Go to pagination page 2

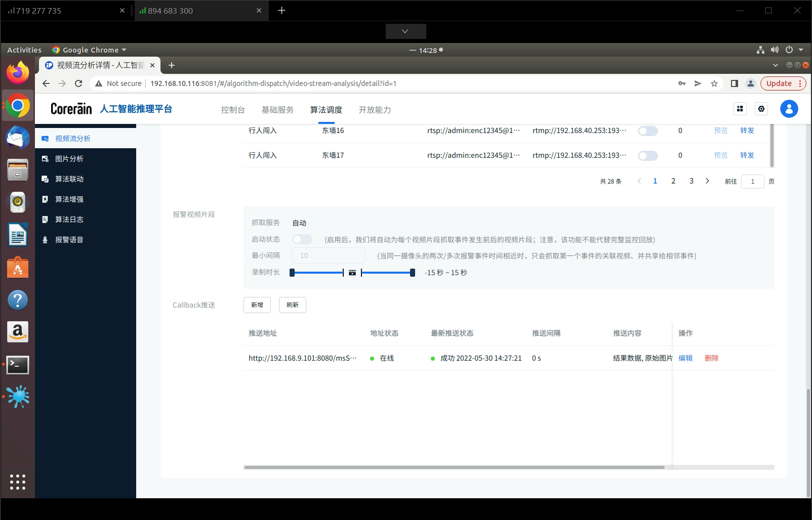[673, 181]
